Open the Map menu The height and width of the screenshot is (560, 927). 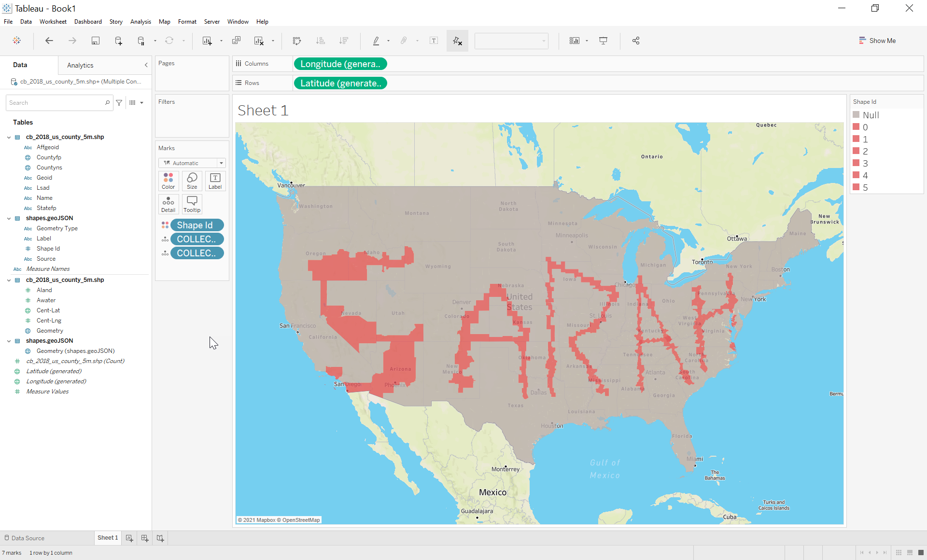164,21
